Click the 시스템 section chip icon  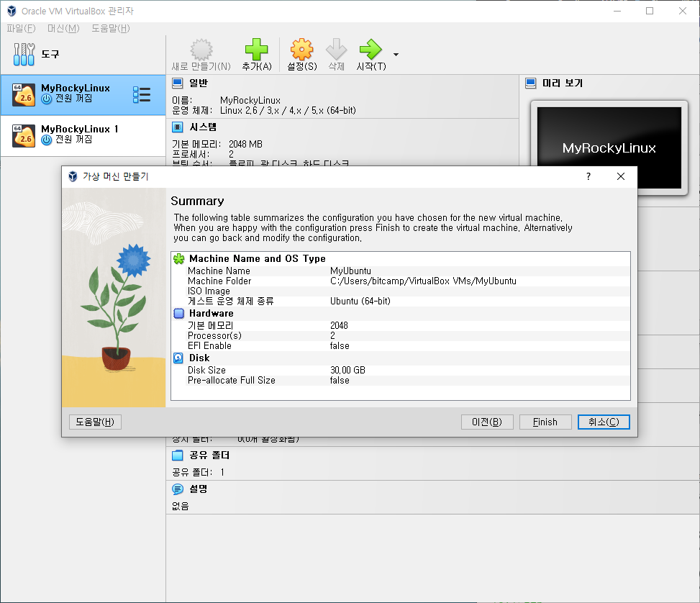click(178, 127)
